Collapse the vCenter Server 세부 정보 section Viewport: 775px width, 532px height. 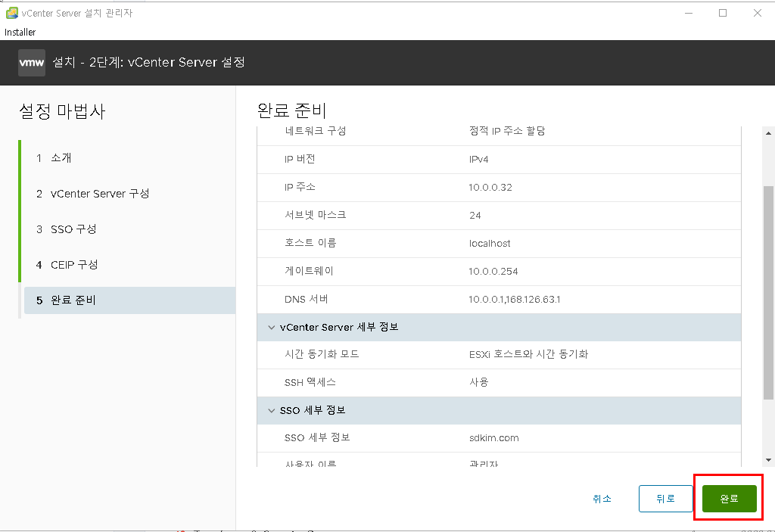[272, 328]
